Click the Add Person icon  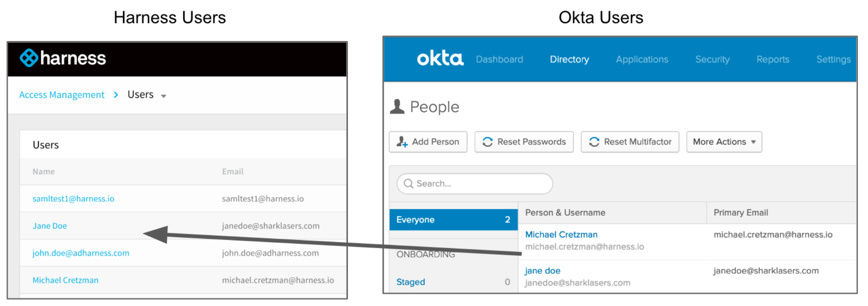(402, 142)
